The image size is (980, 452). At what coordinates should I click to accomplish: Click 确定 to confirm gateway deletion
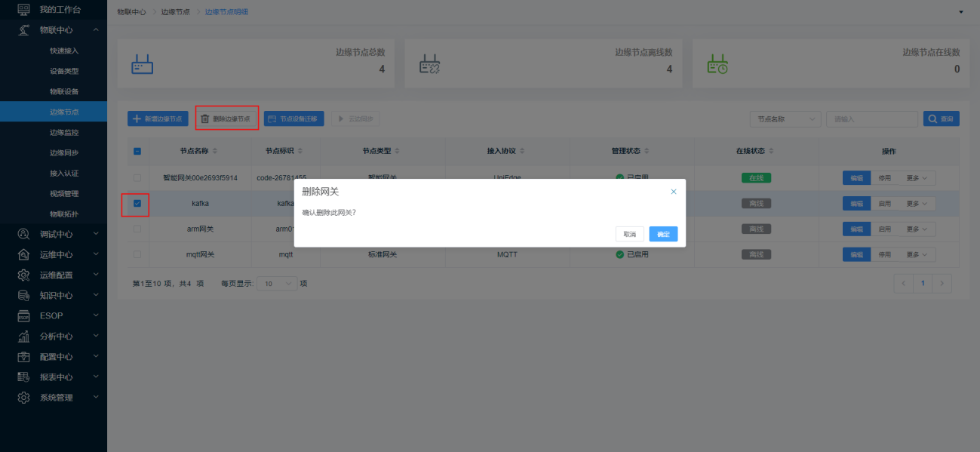click(663, 234)
